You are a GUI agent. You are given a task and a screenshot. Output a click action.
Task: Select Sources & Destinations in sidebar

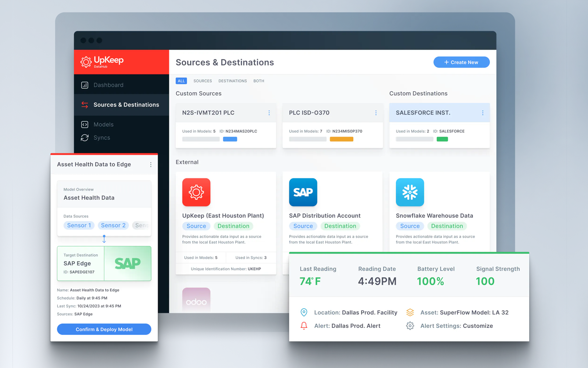(121, 105)
